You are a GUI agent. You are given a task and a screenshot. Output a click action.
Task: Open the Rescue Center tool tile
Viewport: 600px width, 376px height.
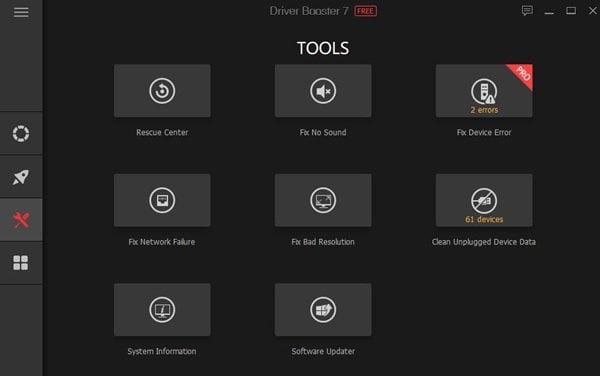(x=162, y=91)
